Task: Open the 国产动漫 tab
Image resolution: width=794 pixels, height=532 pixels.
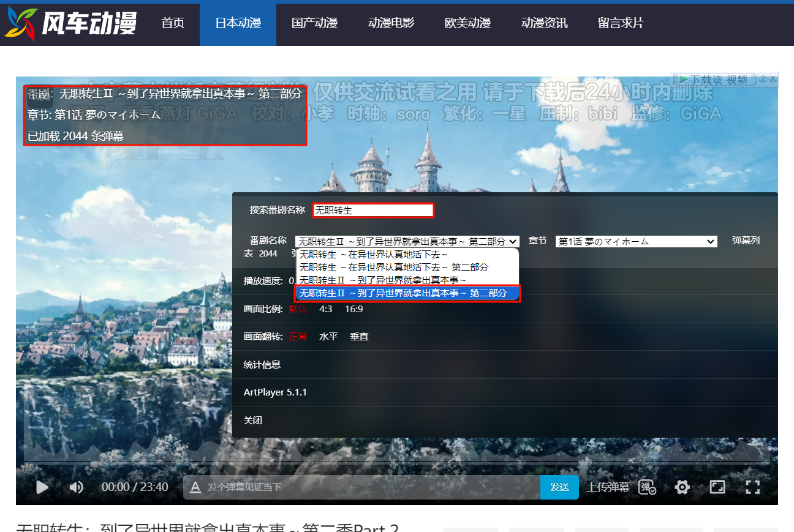Action: pos(314,23)
